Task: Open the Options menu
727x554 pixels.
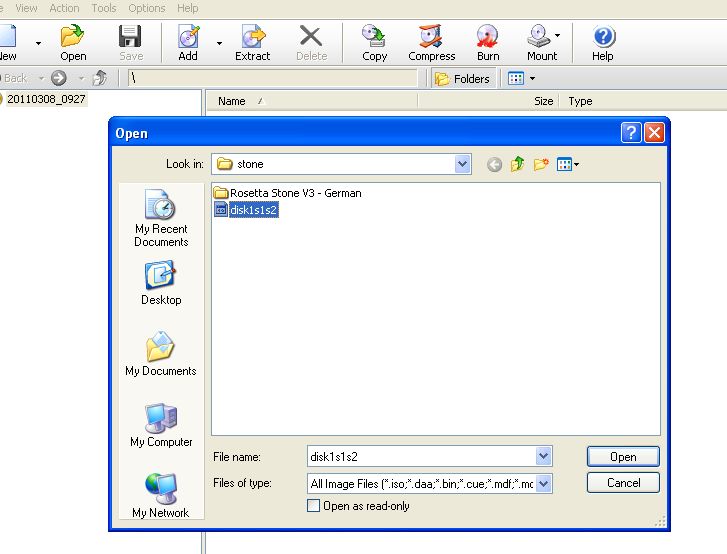Action: pos(146,8)
